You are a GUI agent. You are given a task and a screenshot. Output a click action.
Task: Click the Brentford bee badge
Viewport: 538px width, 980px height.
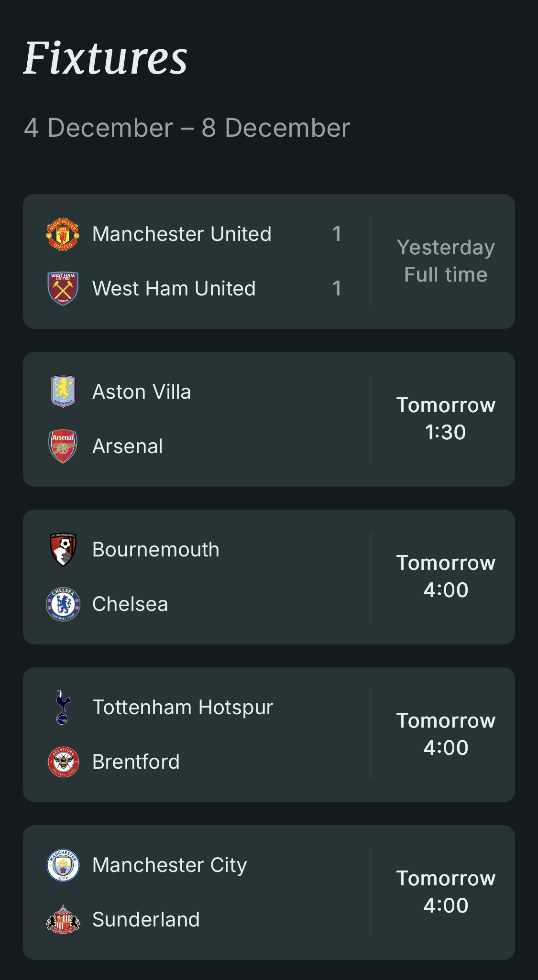pos(63,762)
